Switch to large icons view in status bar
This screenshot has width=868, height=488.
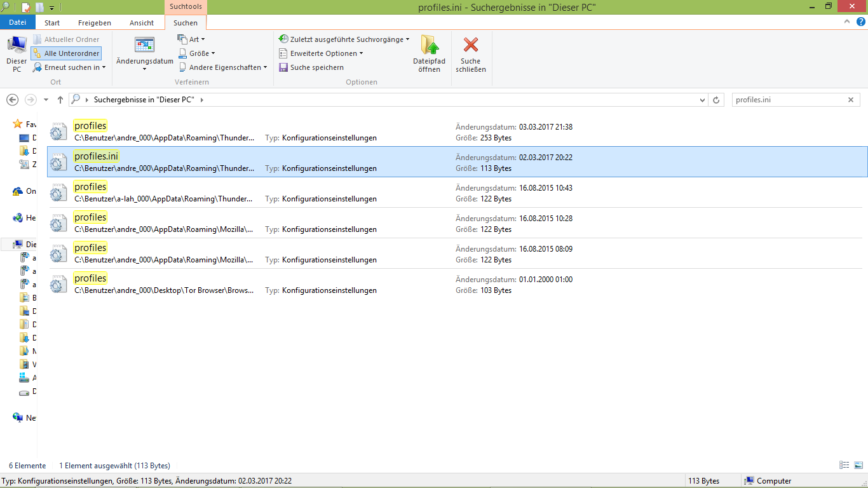click(x=858, y=466)
